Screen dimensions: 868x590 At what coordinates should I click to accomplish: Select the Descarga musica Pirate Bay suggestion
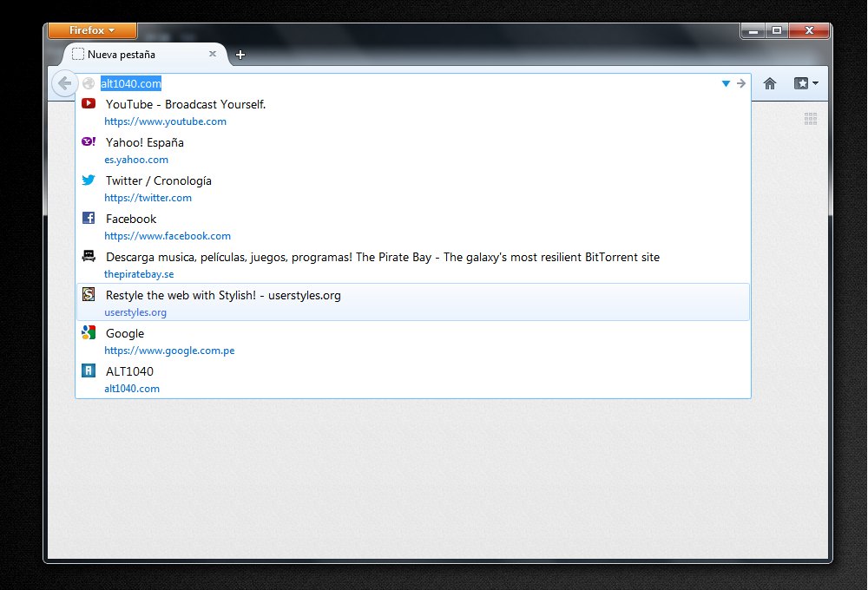383,257
